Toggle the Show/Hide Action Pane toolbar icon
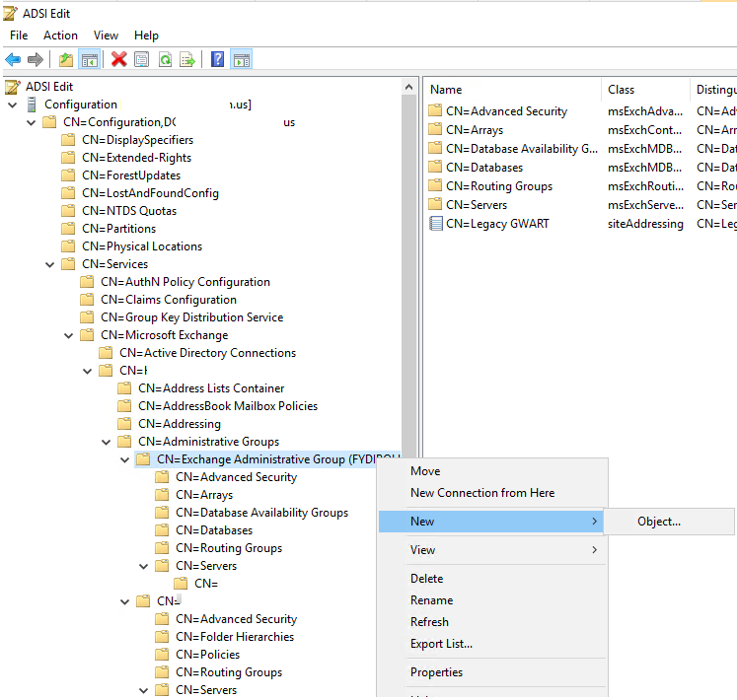This screenshot has height=700, width=737. coord(242,60)
